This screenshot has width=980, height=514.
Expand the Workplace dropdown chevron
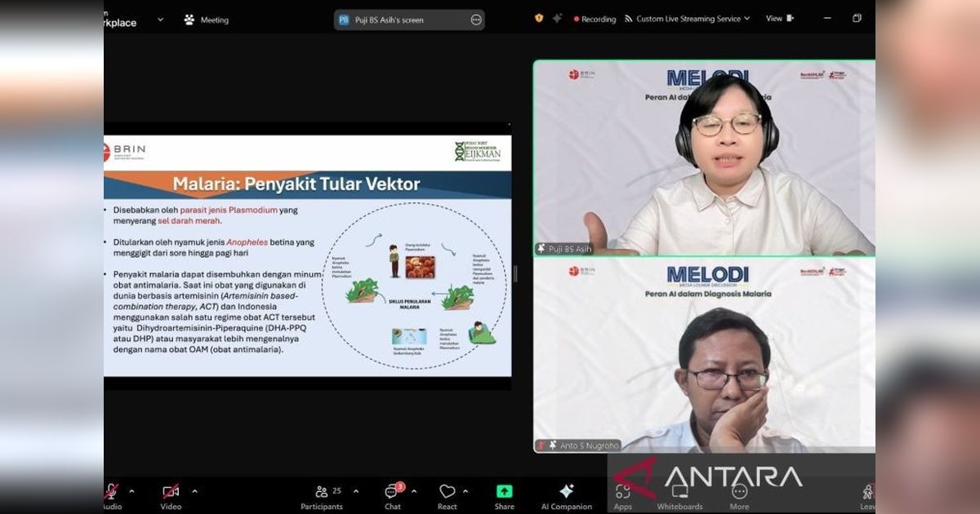point(160,20)
